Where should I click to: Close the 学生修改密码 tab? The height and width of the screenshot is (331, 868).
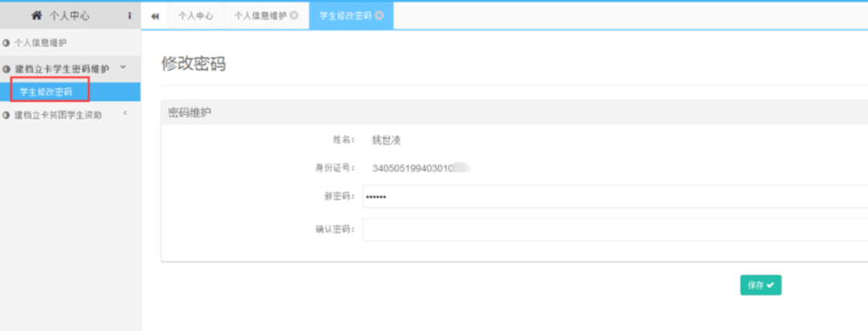coord(379,15)
